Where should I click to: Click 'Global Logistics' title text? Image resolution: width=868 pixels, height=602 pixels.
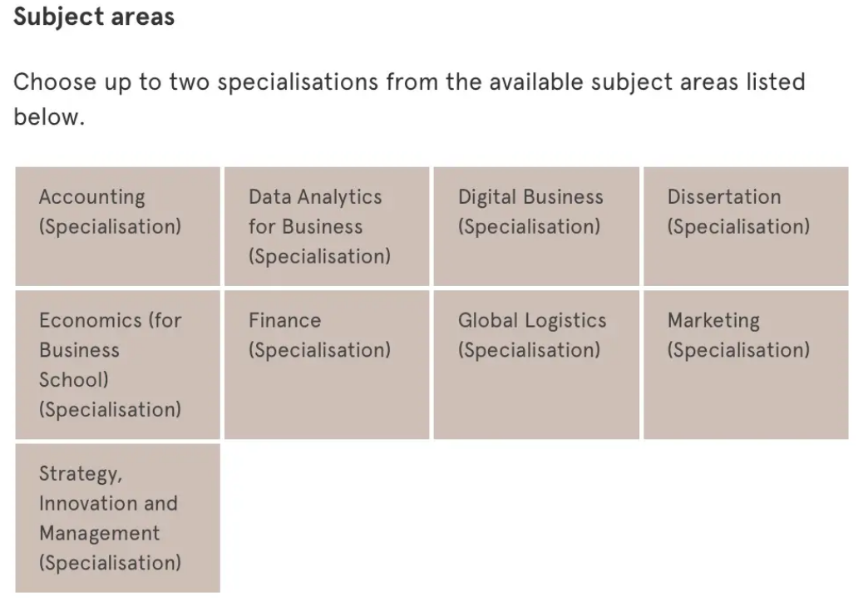(x=532, y=321)
